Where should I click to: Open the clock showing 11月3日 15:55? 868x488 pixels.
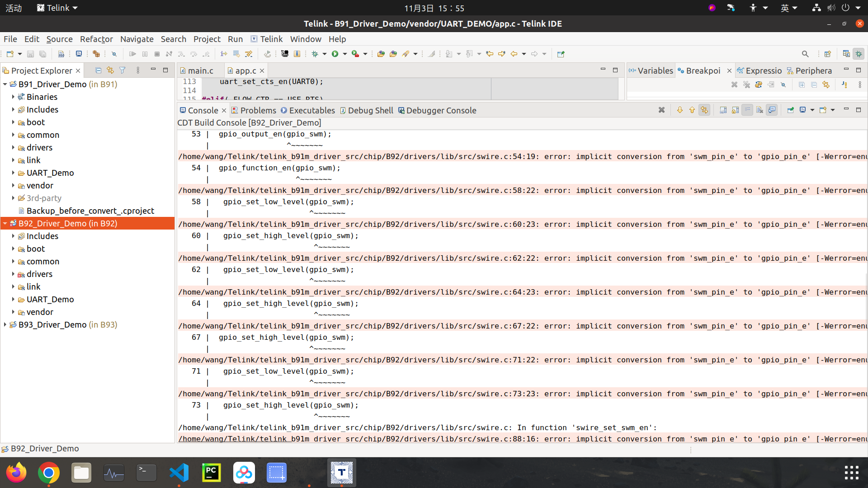click(x=434, y=8)
